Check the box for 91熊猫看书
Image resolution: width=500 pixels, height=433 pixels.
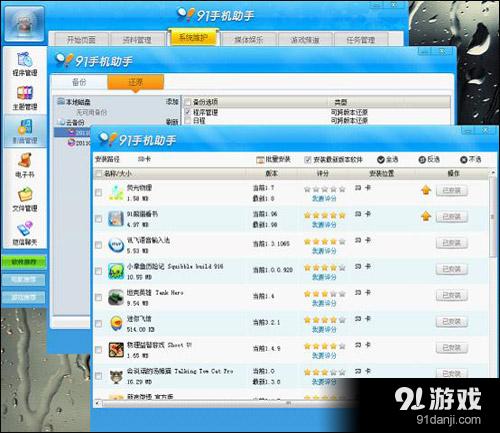coord(99,219)
